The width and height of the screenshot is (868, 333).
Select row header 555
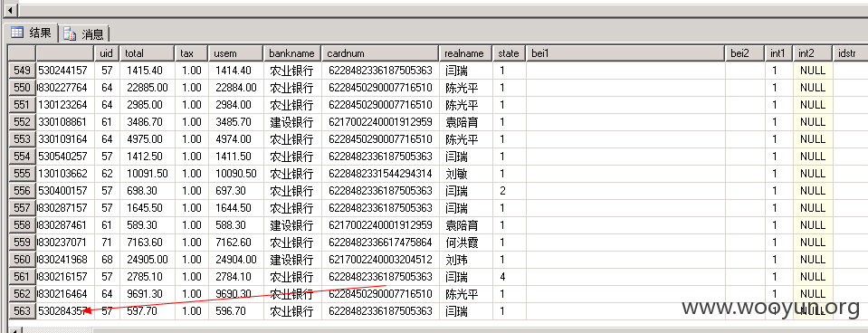(x=22, y=174)
